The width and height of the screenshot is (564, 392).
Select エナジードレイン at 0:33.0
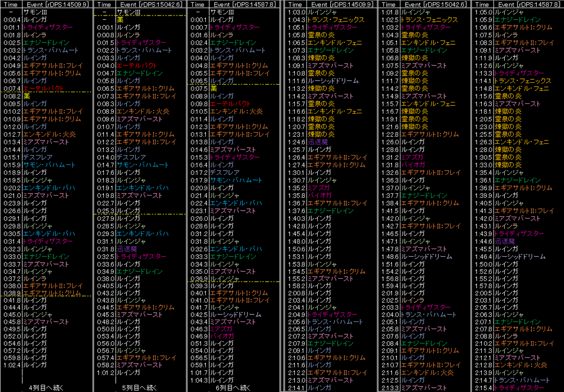pos(46,257)
